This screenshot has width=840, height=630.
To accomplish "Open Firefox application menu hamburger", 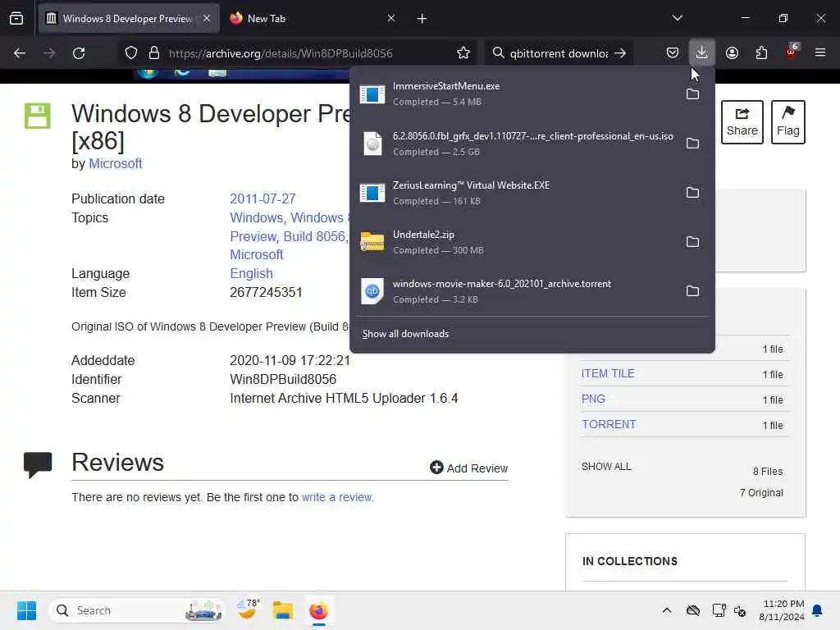I will pos(820,52).
